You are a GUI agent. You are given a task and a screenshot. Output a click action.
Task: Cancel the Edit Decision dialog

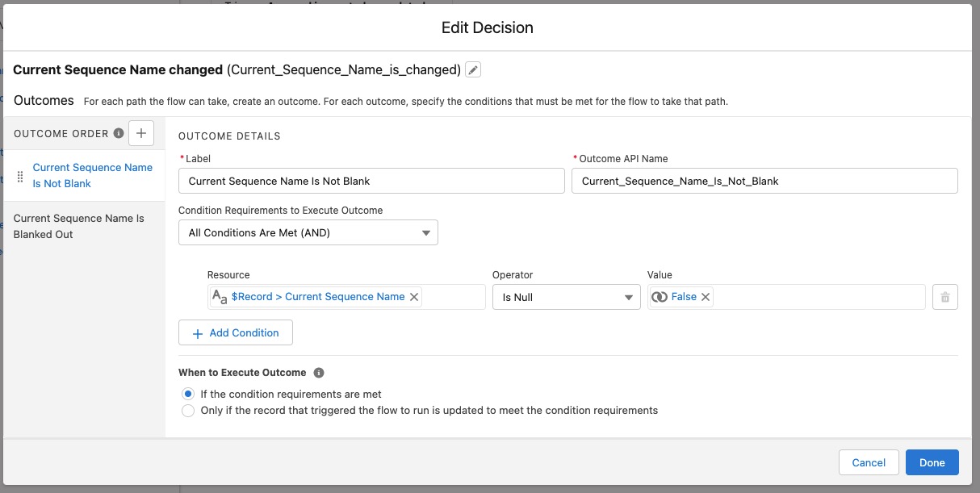coord(869,462)
